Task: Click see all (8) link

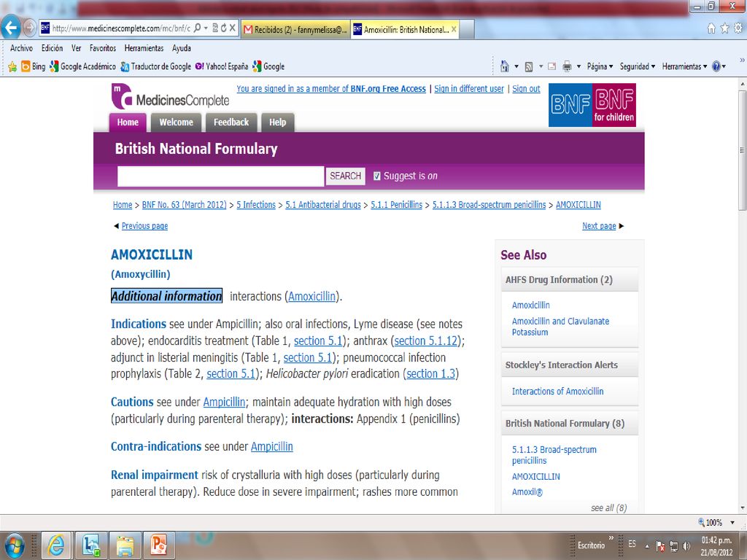Action: pyautogui.click(x=609, y=507)
